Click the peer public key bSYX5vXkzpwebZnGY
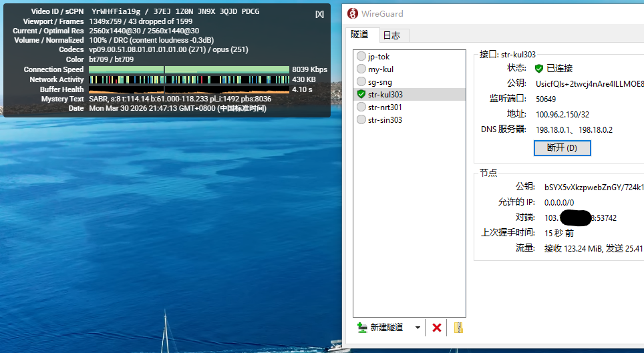This screenshot has height=353, width=644. point(594,187)
